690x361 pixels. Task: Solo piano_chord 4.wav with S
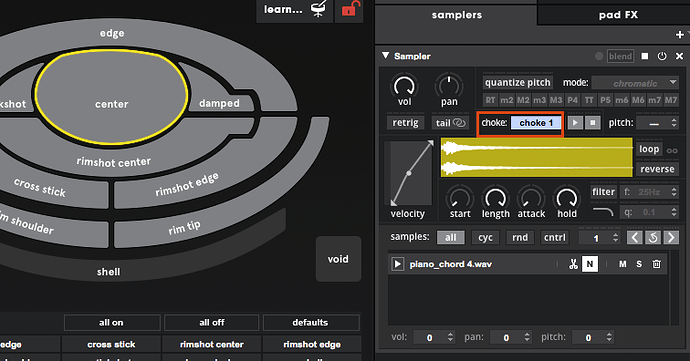pyautogui.click(x=639, y=264)
